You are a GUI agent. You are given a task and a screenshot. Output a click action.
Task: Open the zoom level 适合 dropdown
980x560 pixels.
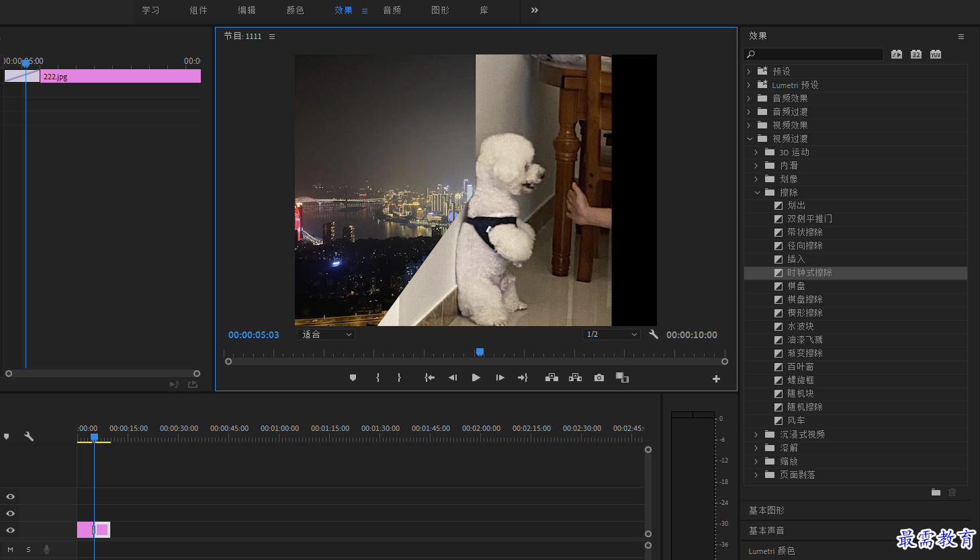(x=326, y=334)
